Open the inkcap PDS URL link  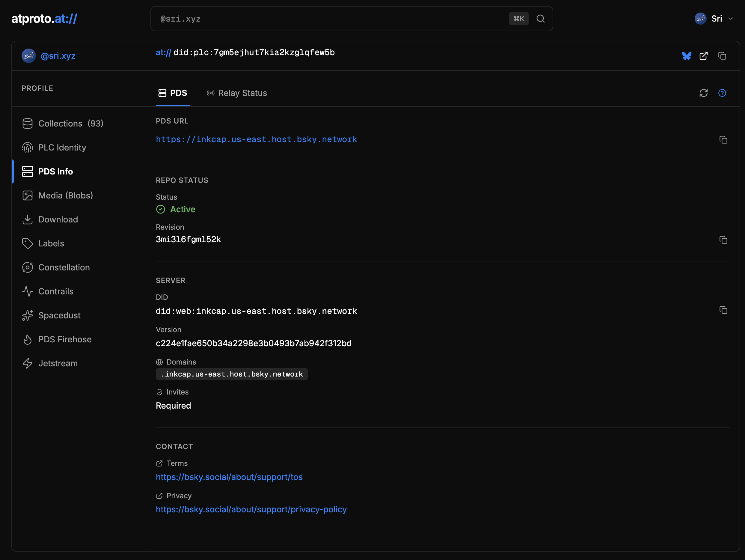pos(256,139)
